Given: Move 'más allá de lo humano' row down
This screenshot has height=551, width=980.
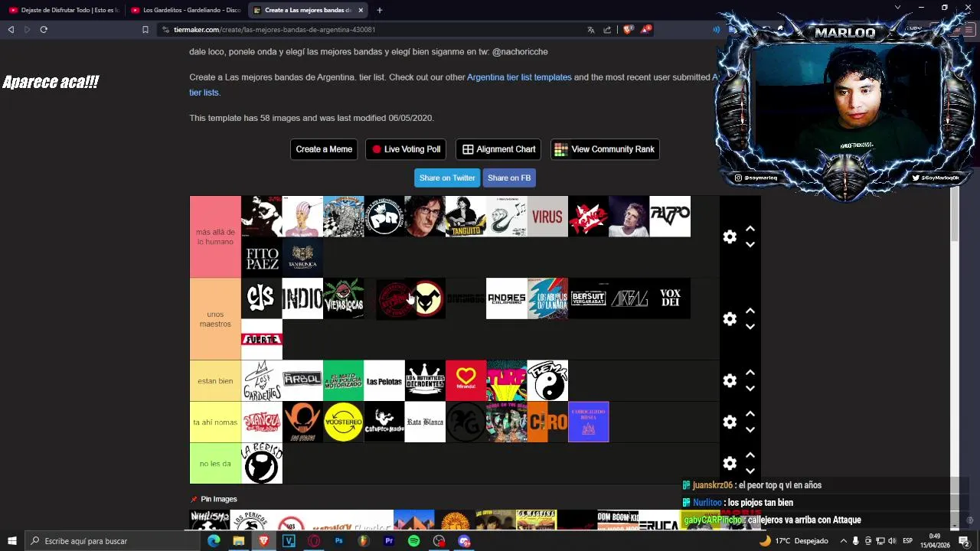Looking at the screenshot, I should coord(750,245).
